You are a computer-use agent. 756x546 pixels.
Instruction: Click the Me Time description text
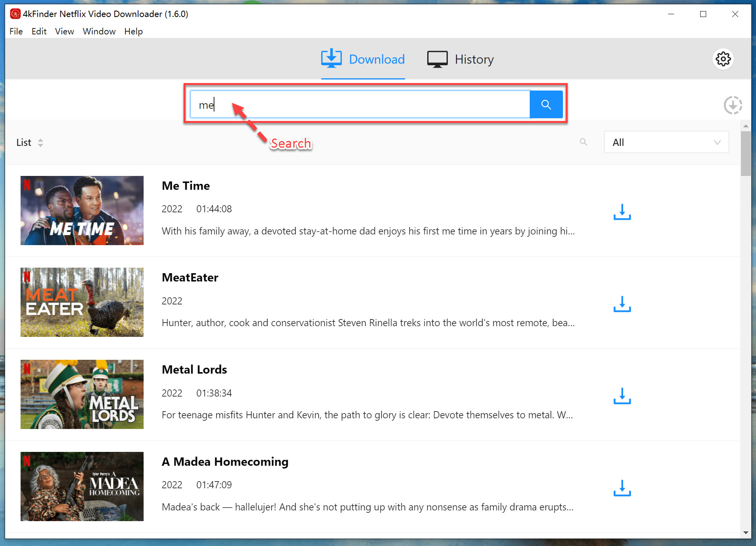(x=368, y=231)
